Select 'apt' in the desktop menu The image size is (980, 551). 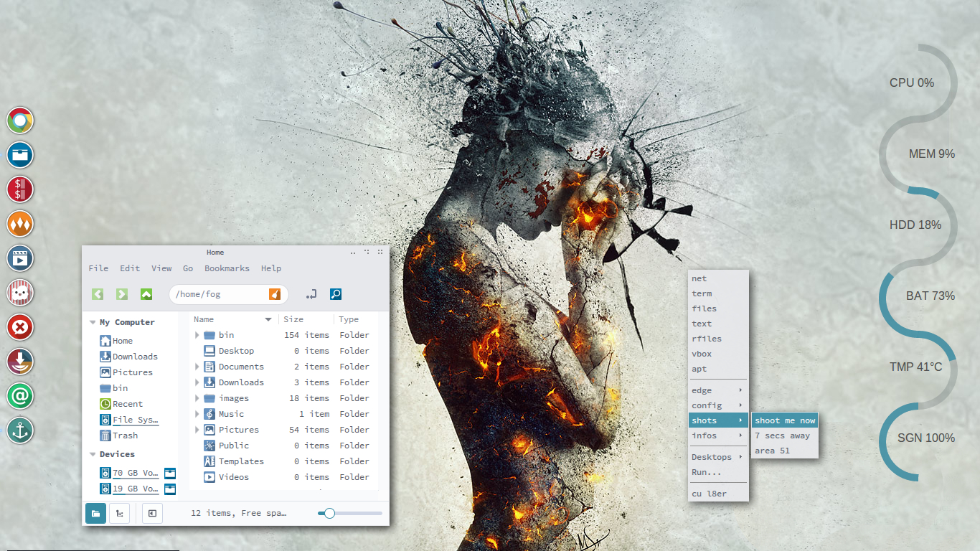pyautogui.click(x=718, y=369)
